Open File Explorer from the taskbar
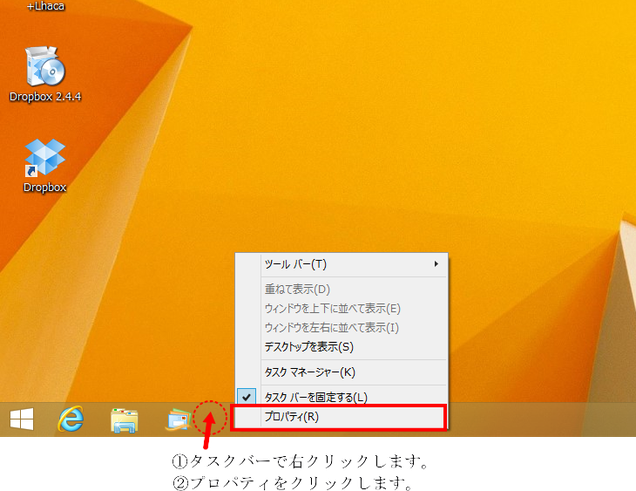This screenshot has height=491, width=636. click(124, 420)
